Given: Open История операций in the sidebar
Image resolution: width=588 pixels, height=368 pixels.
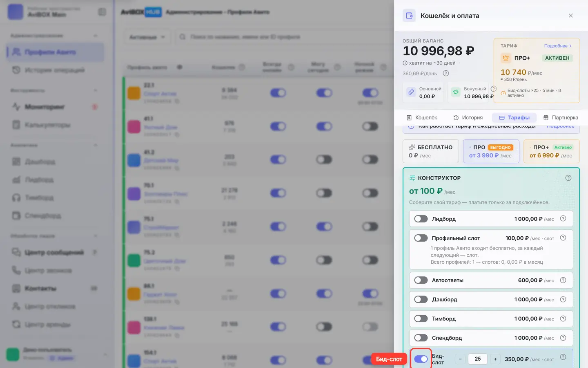Looking at the screenshot, I should (x=55, y=70).
